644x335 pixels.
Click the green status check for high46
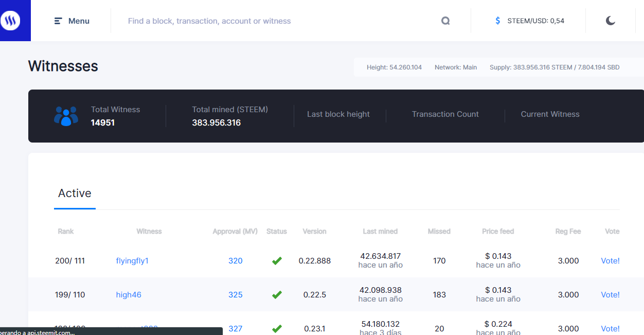click(277, 295)
